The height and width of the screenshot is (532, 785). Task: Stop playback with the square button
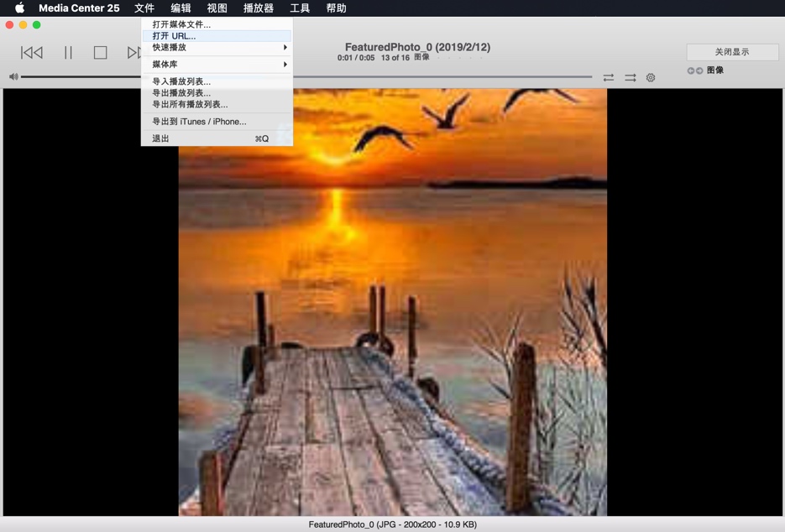(100, 53)
